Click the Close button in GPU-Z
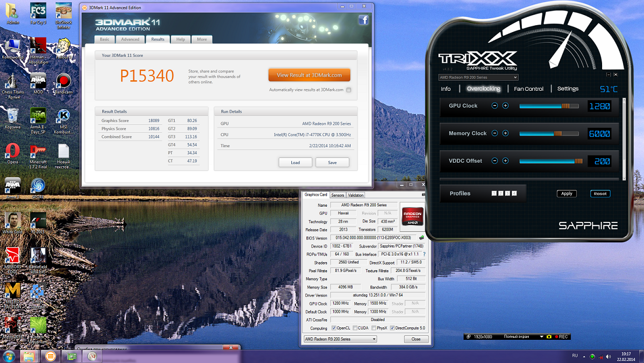The height and width of the screenshot is (363, 644). click(x=416, y=339)
